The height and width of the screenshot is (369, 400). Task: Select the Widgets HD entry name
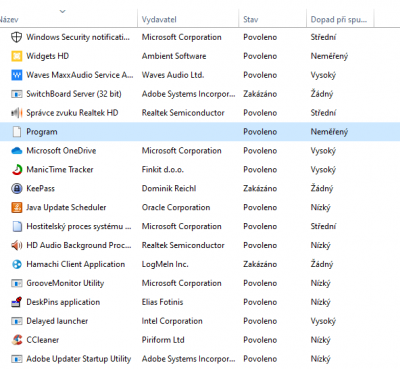(x=48, y=56)
